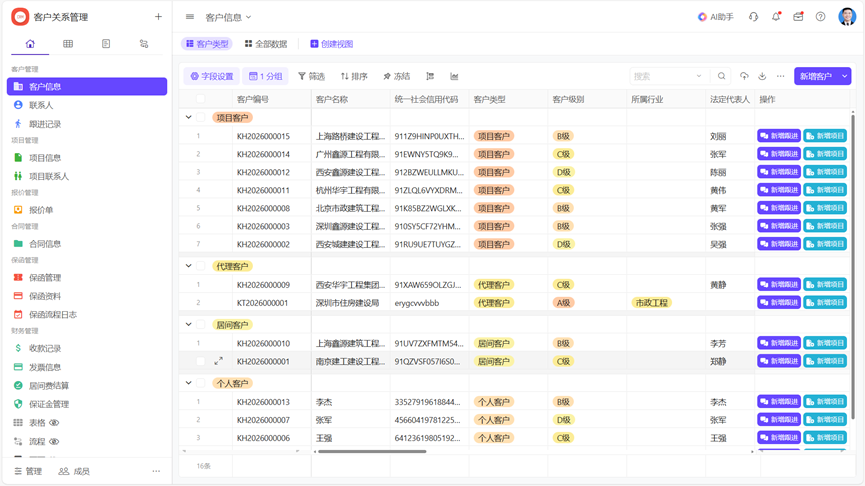Collapse the 项目客户 group
Image resolution: width=865 pixels, height=486 pixels.
pos(189,118)
